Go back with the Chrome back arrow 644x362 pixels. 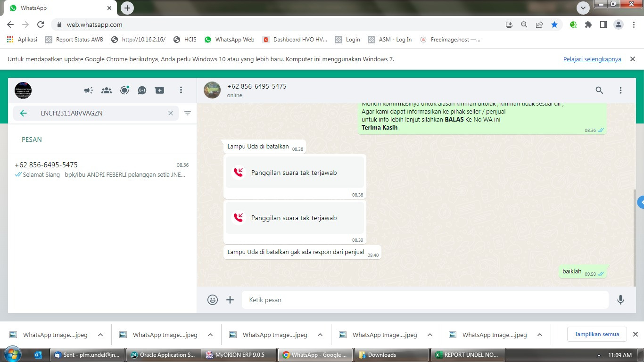pyautogui.click(x=10, y=25)
